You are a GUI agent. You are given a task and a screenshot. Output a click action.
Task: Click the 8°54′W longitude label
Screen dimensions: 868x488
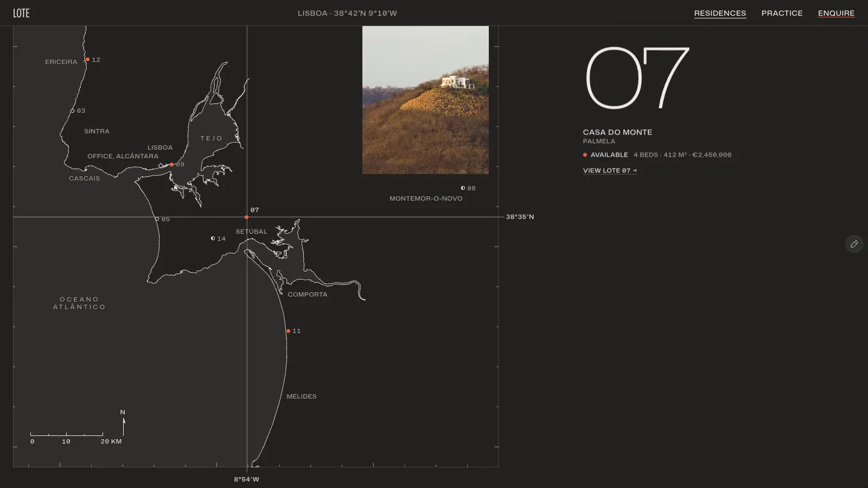point(246,479)
